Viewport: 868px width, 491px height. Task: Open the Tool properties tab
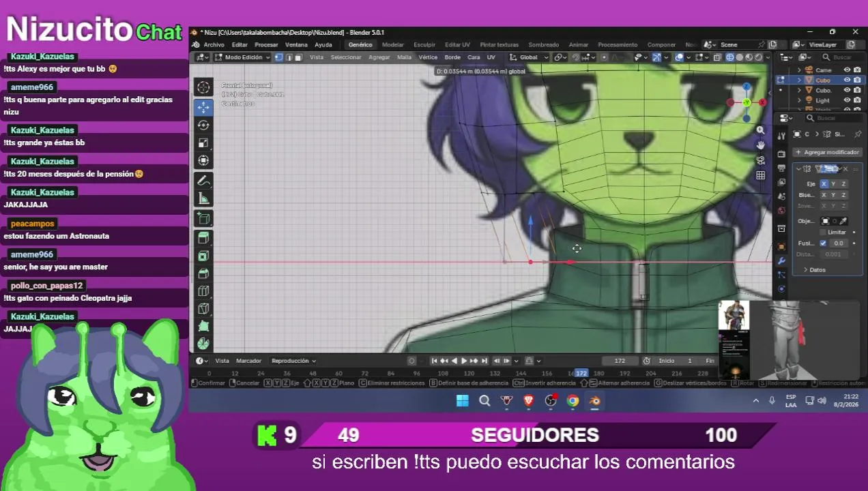click(781, 136)
